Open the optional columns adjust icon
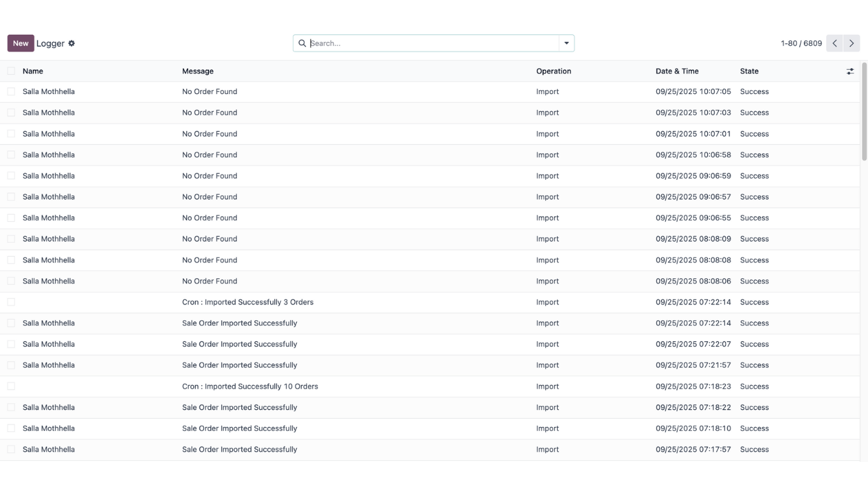Image resolution: width=868 pixels, height=488 pixels. 850,71
